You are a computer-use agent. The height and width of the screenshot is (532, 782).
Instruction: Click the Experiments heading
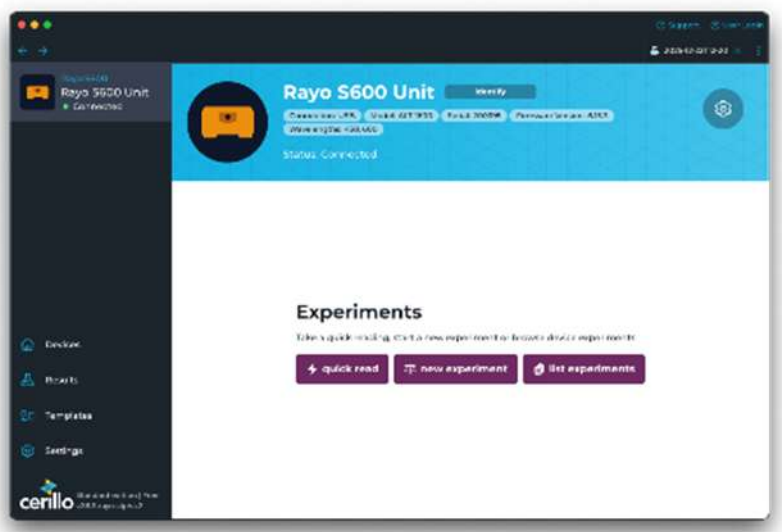click(359, 312)
